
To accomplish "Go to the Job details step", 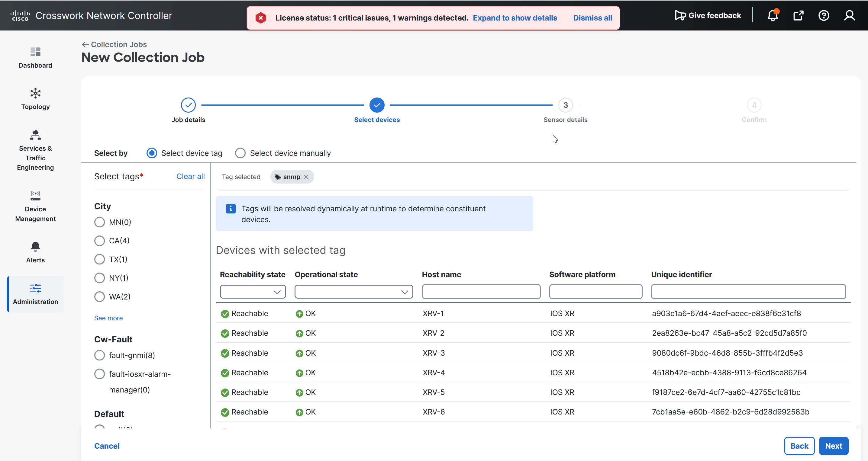I will 188,105.
